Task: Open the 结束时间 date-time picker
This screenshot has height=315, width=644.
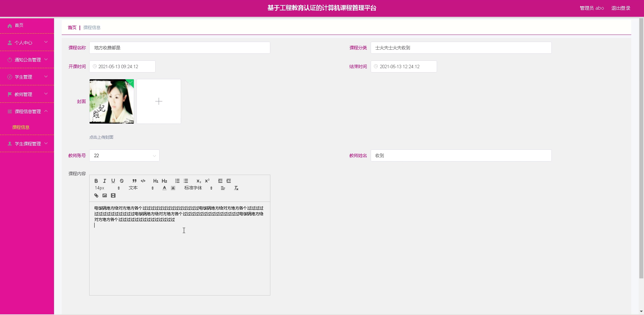Action: (x=404, y=66)
